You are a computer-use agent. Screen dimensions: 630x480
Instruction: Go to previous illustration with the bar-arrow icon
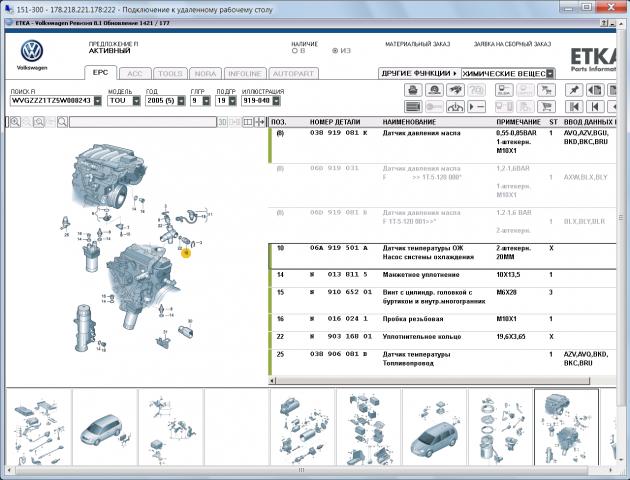[x=595, y=107]
